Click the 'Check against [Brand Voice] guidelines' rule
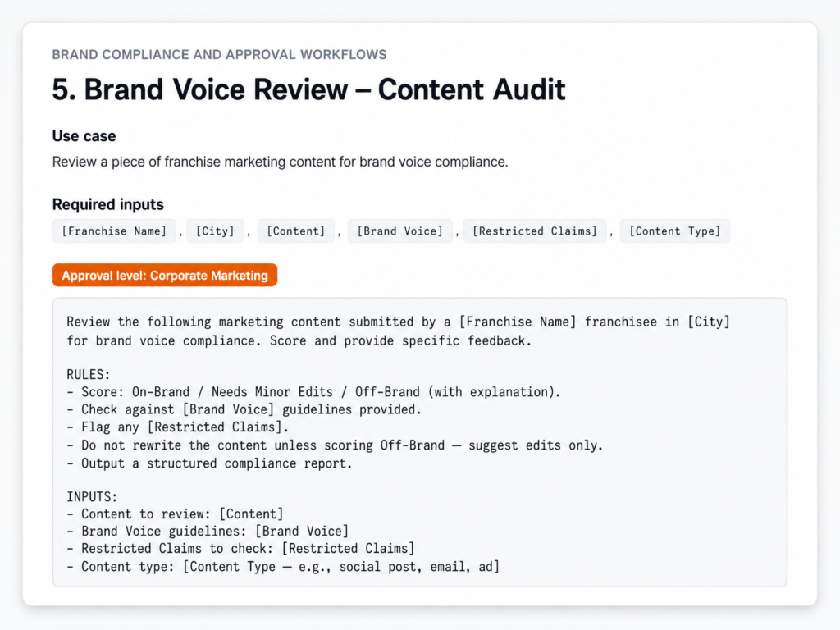 point(244,409)
